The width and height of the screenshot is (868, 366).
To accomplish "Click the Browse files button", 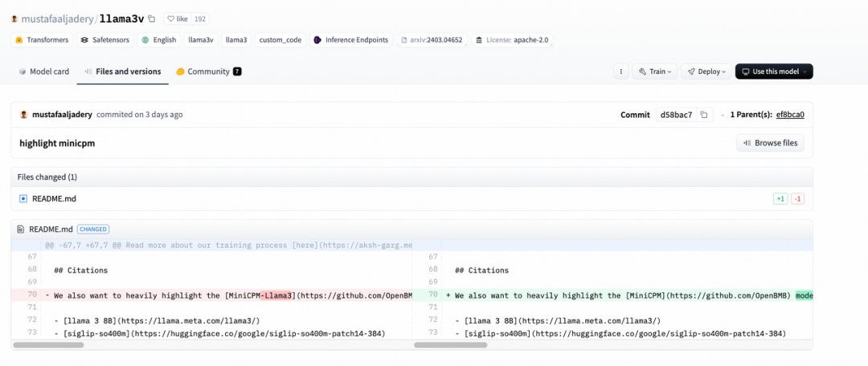I will click(770, 143).
